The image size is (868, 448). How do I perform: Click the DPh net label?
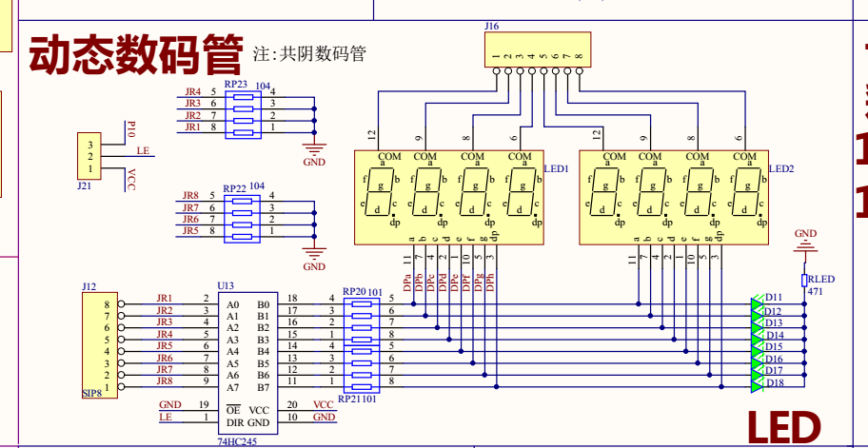pyautogui.click(x=490, y=282)
